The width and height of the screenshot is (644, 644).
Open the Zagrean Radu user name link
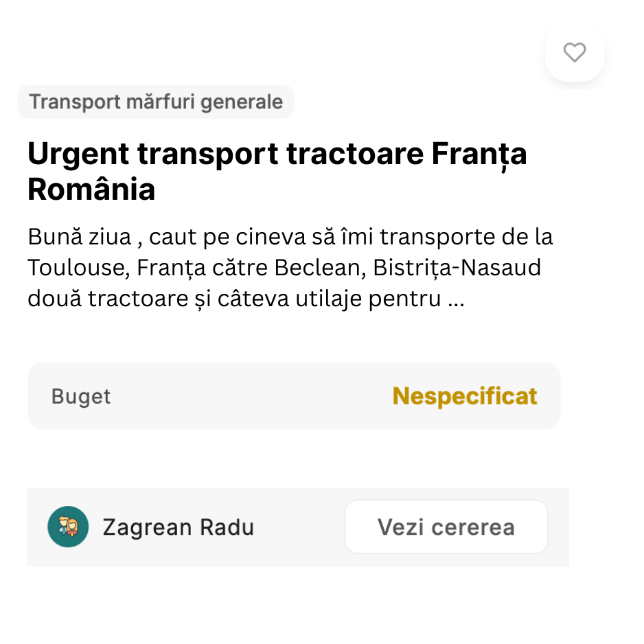coord(179,527)
